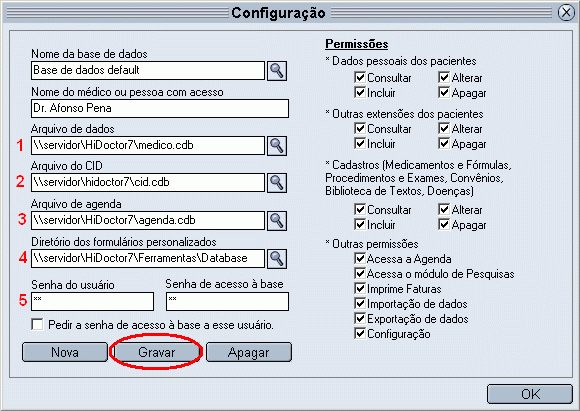580x411 pixels.
Task: Click the Gravar button
Action: coord(156,352)
